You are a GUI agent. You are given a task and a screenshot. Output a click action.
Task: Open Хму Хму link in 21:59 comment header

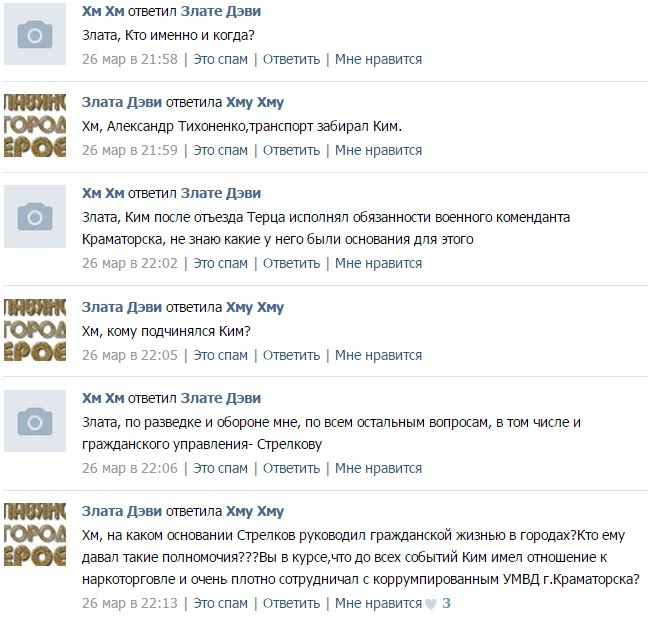(255, 102)
